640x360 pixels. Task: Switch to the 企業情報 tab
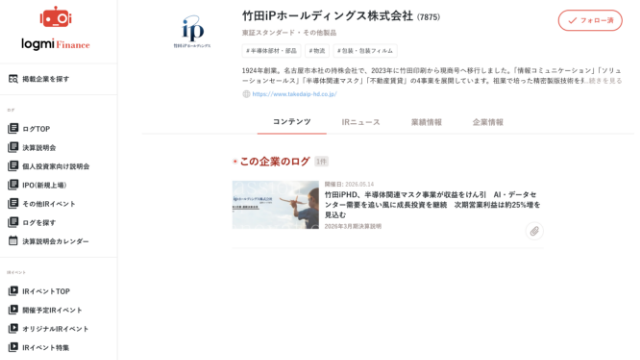click(x=488, y=122)
